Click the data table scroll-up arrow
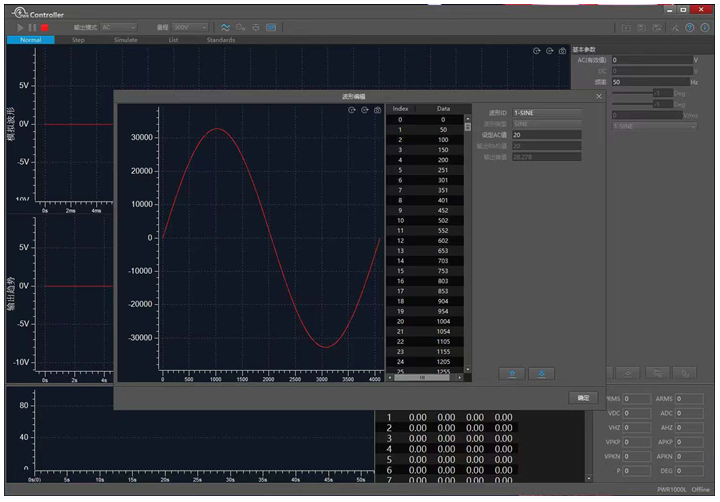This screenshot has height=502, width=720. click(x=467, y=118)
